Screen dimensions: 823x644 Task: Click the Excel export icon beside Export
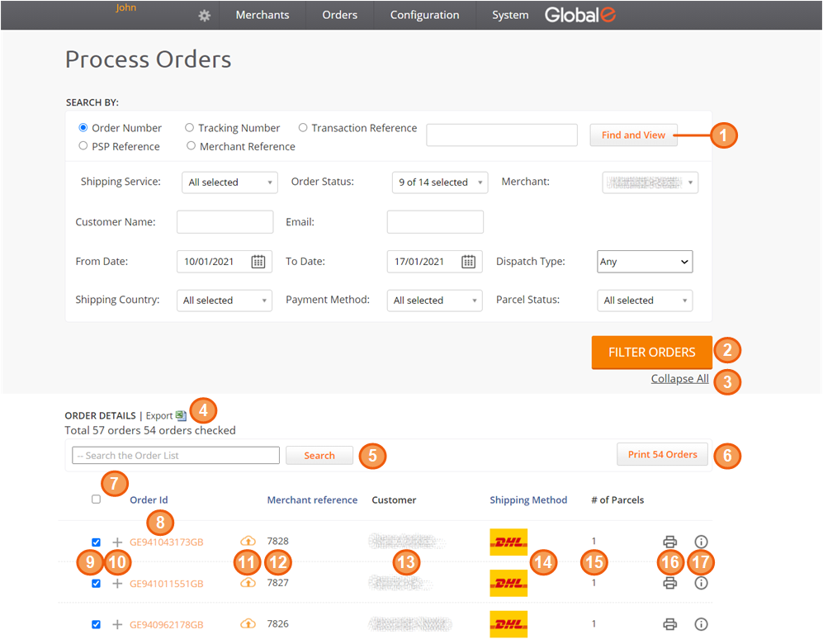click(x=182, y=416)
